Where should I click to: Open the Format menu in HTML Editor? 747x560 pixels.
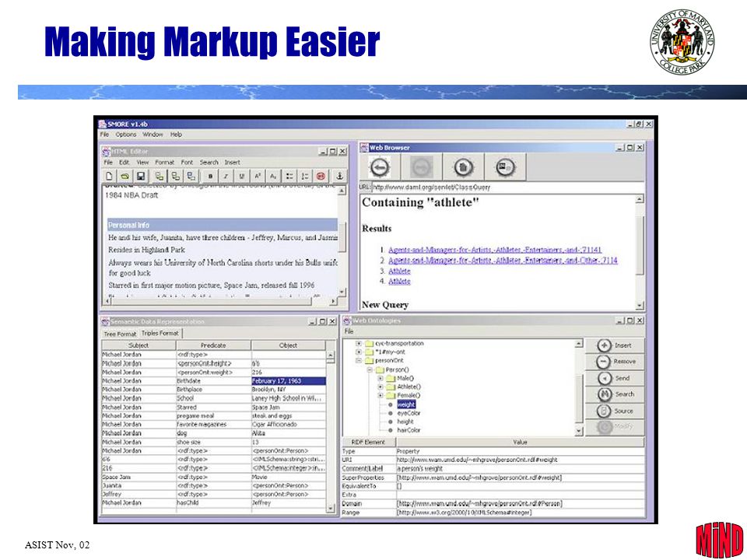(x=164, y=163)
